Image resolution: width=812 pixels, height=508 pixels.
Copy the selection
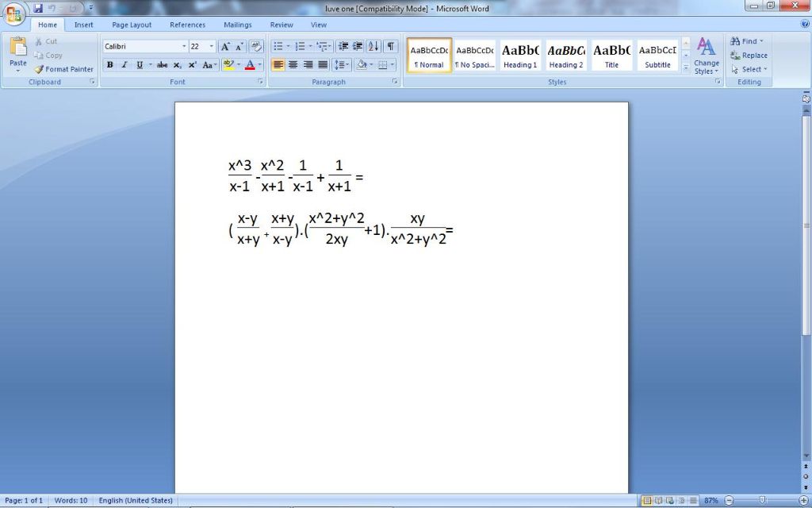pyautogui.click(x=48, y=56)
